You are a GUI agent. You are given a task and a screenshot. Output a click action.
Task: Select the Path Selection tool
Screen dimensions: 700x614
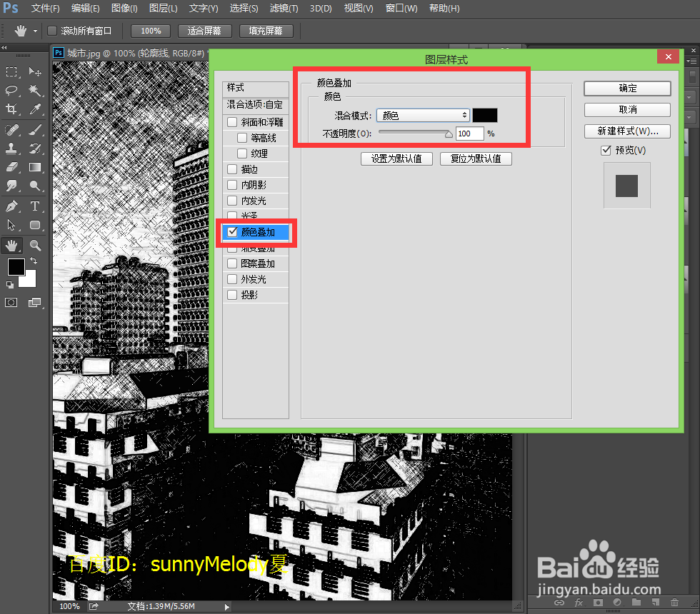pyautogui.click(x=11, y=225)
